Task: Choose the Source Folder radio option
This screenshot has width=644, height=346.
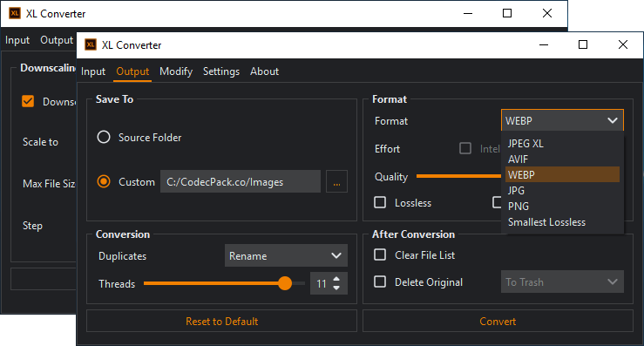Action: coord(104,137)
